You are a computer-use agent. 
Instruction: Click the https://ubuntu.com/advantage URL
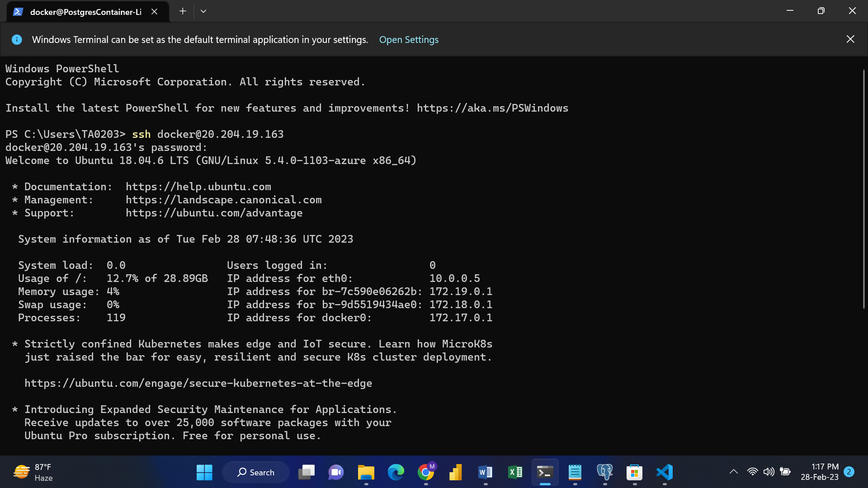(214, 213)
